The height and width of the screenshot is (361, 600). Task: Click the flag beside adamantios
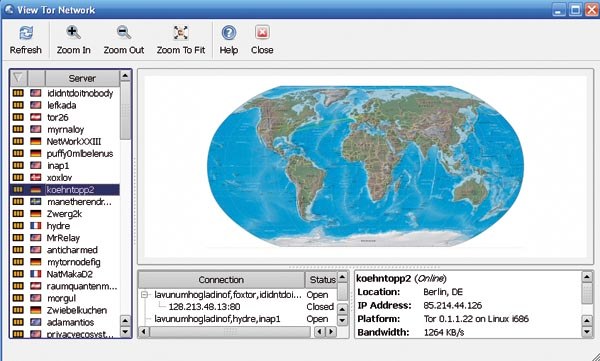click(36, 322)
